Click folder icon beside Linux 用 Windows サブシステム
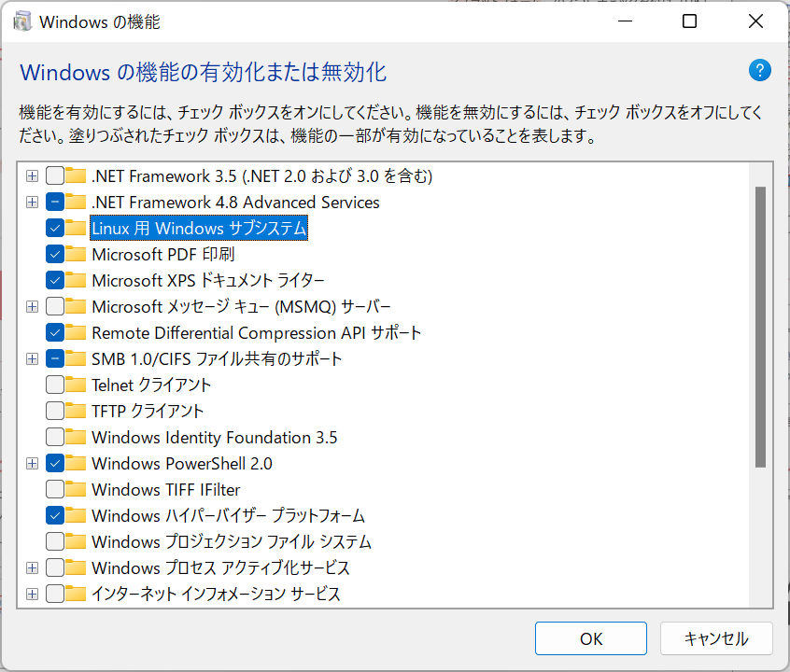The width and height of the screenshot is (790, 672). (x=76, y=228)
